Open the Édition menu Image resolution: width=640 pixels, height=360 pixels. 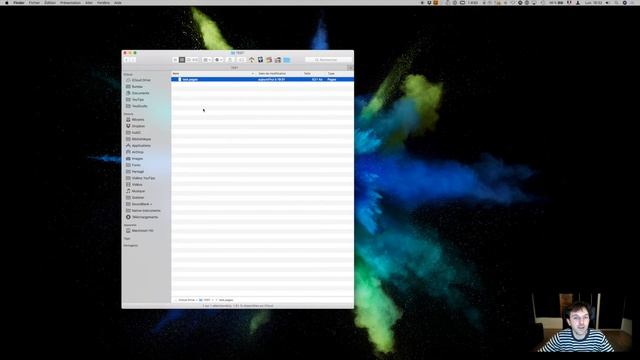(50, 2)
